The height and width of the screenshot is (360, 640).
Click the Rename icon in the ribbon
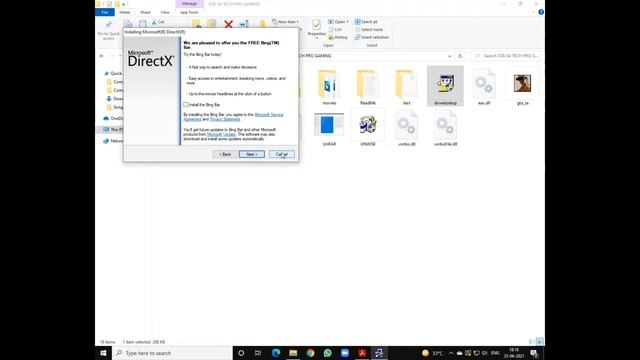(x=244, y=24)
